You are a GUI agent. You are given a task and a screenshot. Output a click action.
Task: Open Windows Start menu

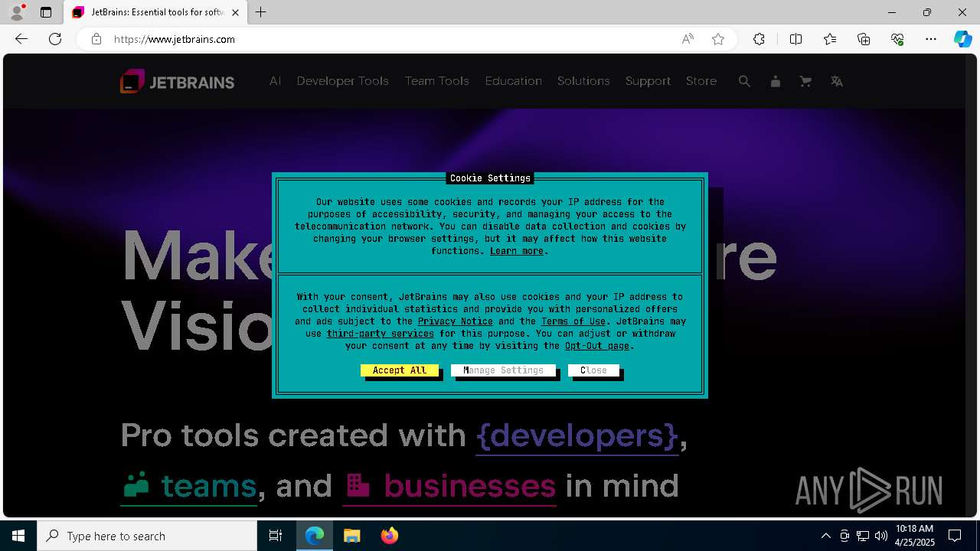(18, 536)
